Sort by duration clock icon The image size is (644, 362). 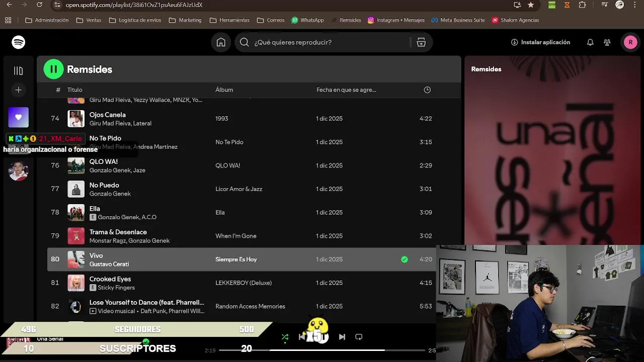click(427, 90)
